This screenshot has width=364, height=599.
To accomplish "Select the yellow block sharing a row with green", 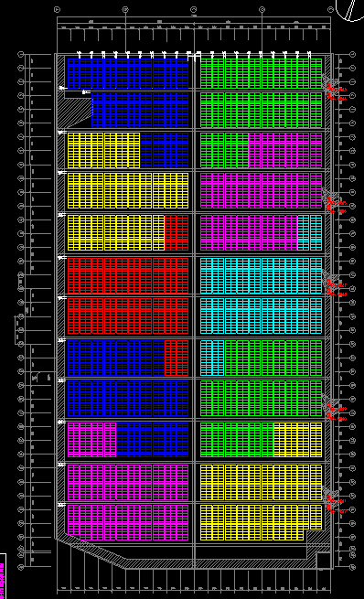I will click(298, 440).
